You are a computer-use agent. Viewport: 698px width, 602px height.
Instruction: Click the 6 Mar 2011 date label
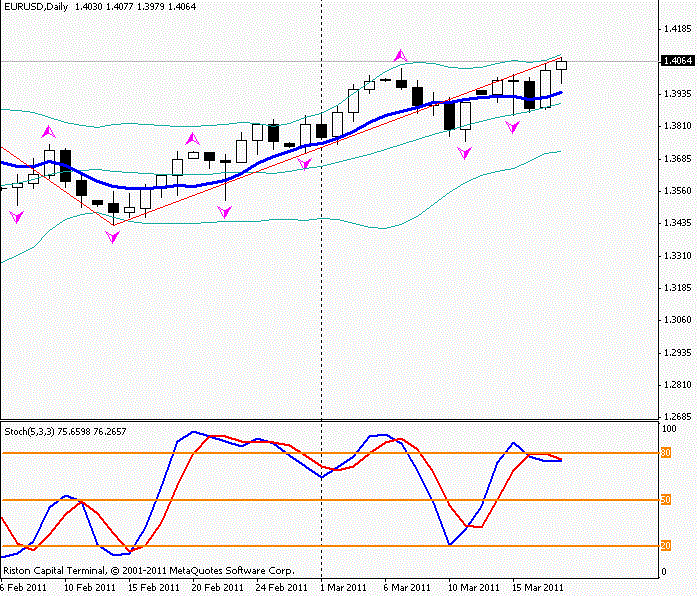click(407, 588)
